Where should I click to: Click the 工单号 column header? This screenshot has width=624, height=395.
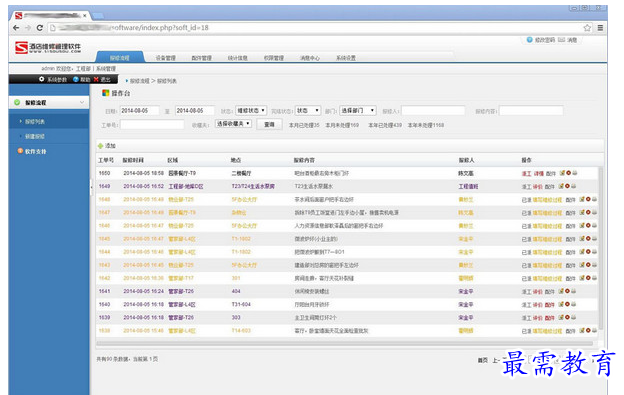click(106, 160)
